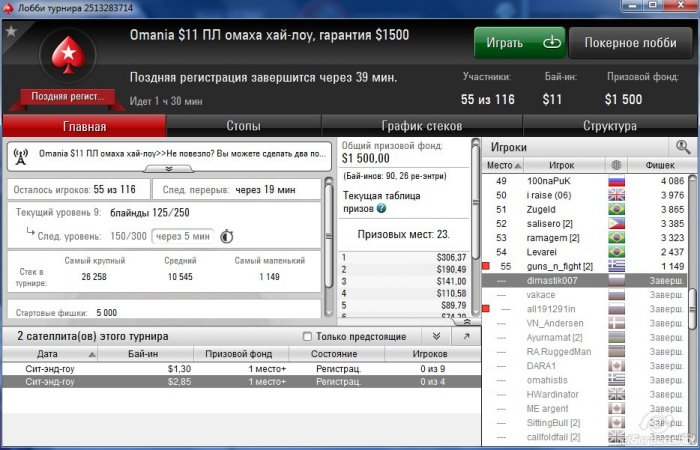Screen dimensions: 700x450
Task: Select player ramagem [2] row
Action: [x=585, y=238]
